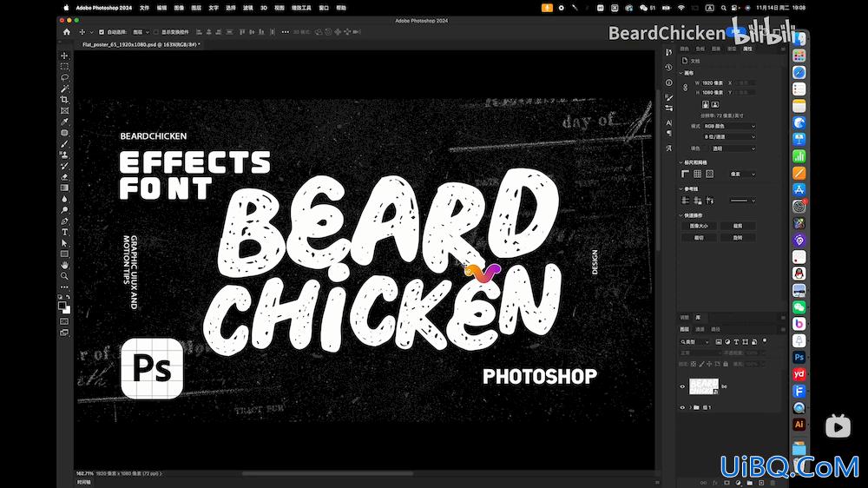Open the 窗口 menu
The height and width of the screenshot is (488, 868).
coord(324,8)
